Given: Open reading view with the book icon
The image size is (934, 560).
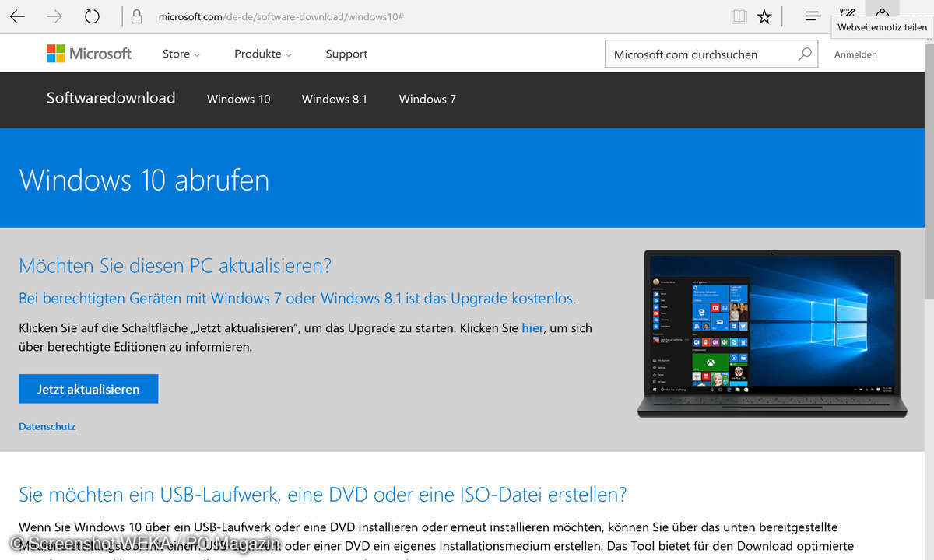Looking at the screenshot, I should pyautogui.click(x=739, y=16).
